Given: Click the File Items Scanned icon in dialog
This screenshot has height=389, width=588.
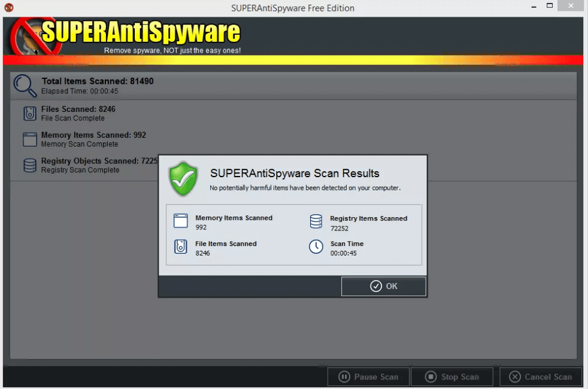Looking at the screenshot, I should 180,247.
